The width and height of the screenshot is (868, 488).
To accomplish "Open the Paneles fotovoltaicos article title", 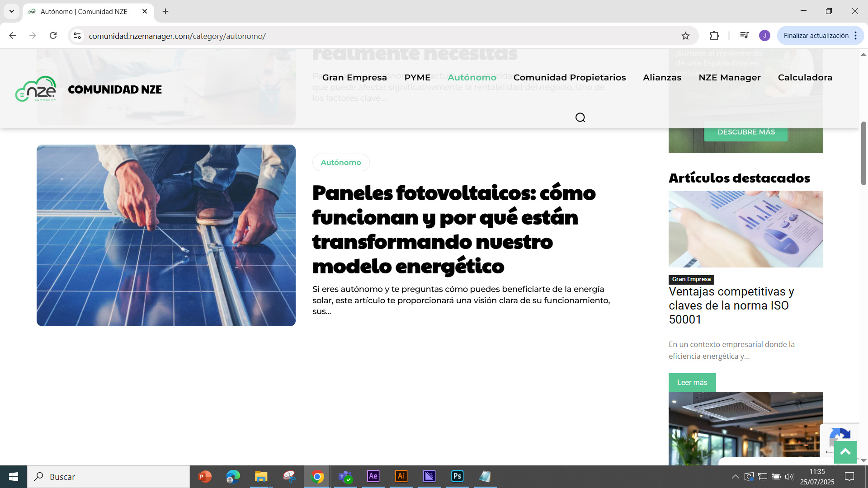I will pyautogui.click(x=454, y=229).
